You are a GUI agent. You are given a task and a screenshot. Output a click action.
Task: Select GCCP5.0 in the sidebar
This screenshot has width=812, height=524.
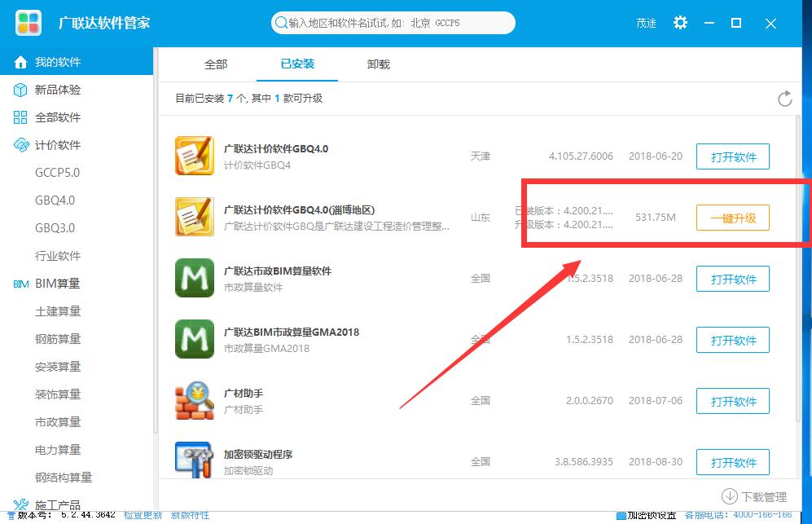(x=58, y=173)
